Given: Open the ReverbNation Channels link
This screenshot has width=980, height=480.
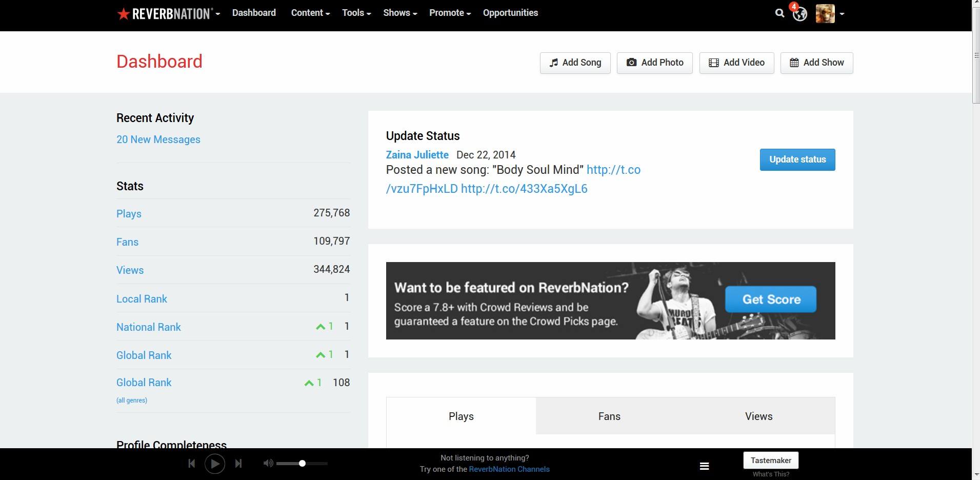Looking at the screenshot, I should pyautogui.click(x=509, y=469).
